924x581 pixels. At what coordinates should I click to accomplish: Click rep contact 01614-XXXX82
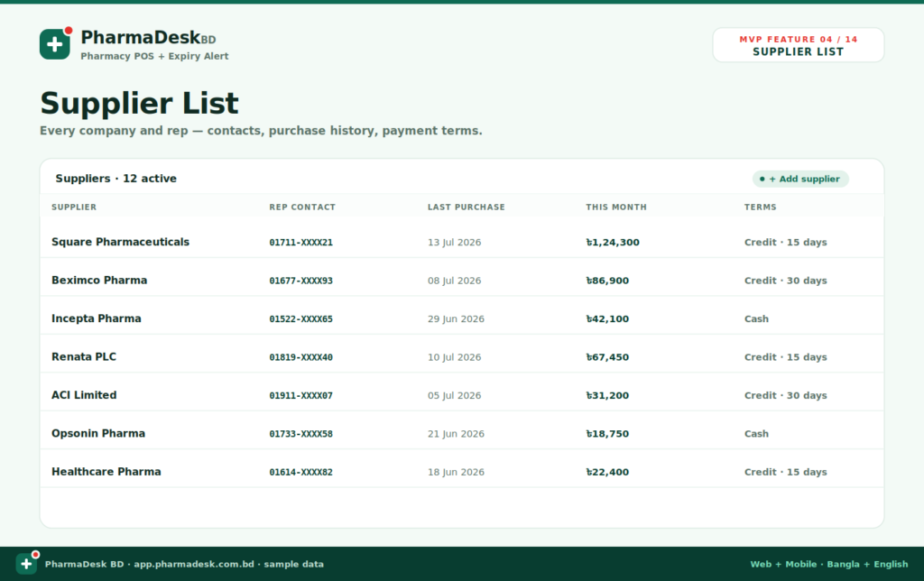coord(300,472)
